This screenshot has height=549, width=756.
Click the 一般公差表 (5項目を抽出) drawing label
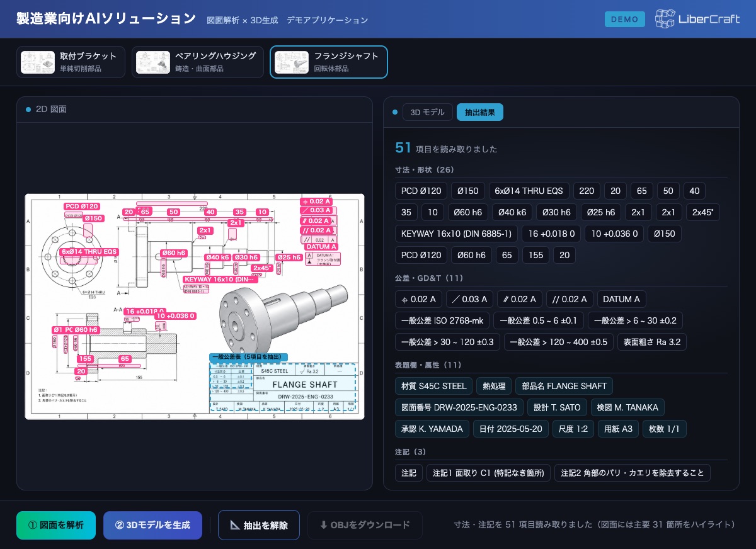coord(248,357)
